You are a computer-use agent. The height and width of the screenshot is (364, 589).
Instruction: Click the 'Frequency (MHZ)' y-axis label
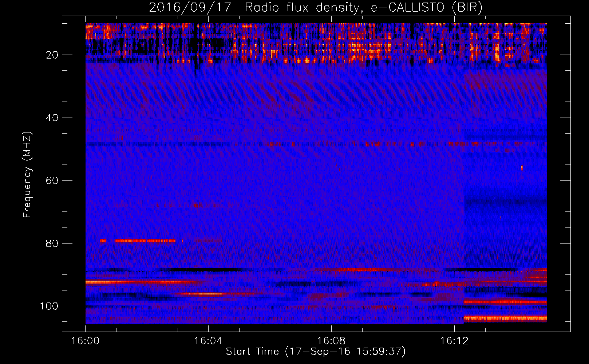point(27,174)
